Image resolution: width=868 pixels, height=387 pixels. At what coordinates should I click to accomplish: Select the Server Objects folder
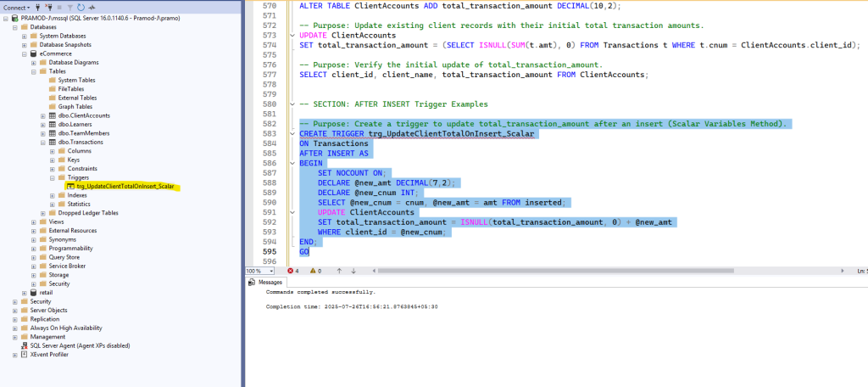tap(48, 311)
